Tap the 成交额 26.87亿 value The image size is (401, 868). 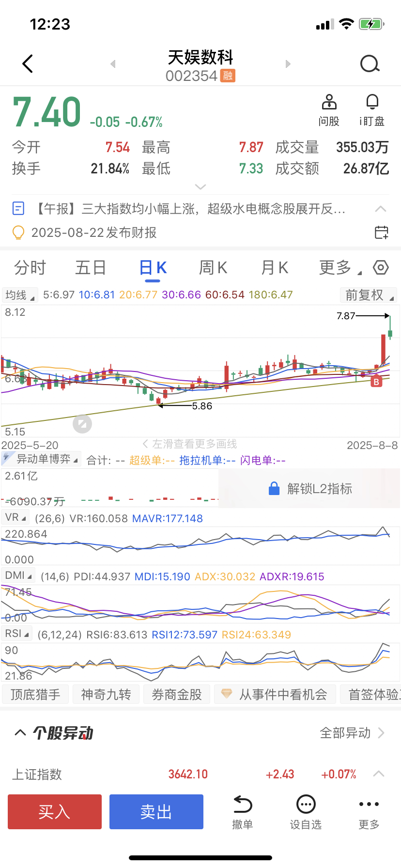[366, 169]
